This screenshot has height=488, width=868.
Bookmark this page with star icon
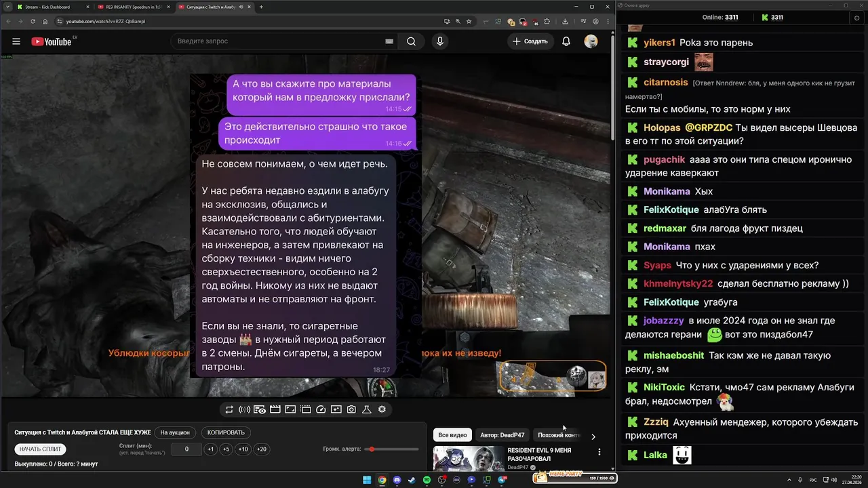pyautogui.click(x=469, y=21)
